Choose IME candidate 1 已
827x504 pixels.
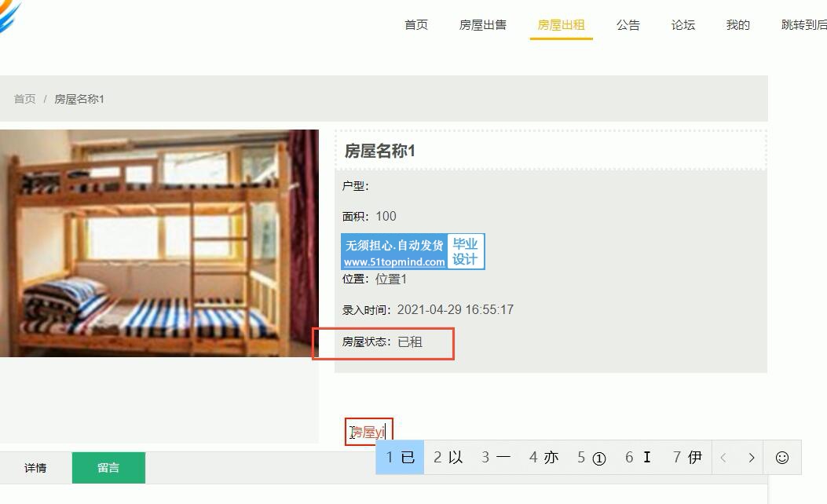tap(400, 458)
